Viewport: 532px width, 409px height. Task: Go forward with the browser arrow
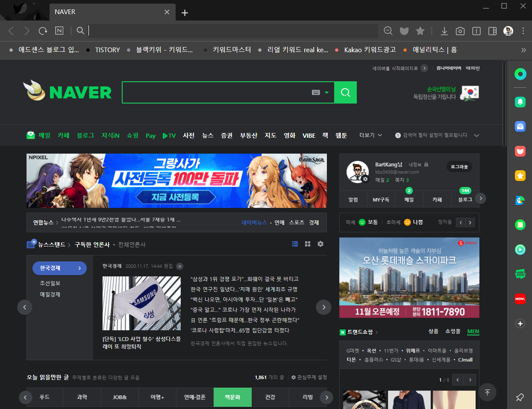27,31
